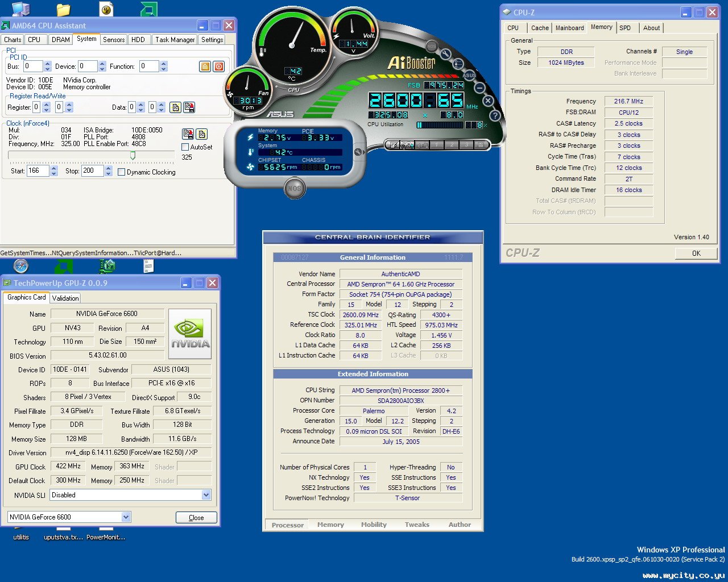
Task: Expand the NVIDIA SLI dropdown
Action: coord(206,495)
